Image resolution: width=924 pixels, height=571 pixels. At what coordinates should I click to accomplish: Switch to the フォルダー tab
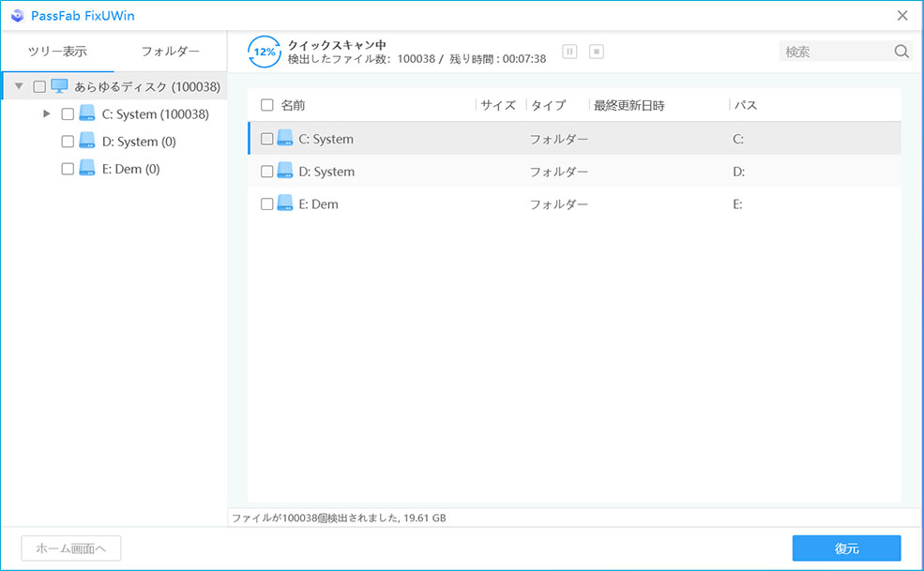(169, 51)
